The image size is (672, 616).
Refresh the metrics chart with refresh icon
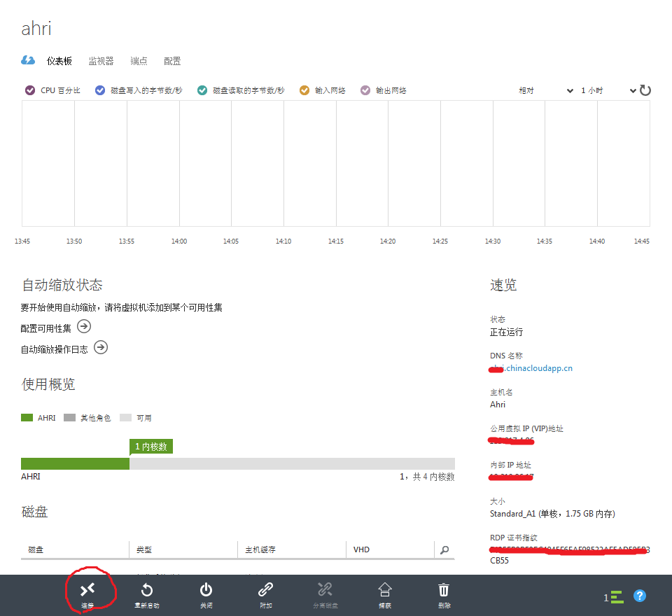(x=645, y=90)
